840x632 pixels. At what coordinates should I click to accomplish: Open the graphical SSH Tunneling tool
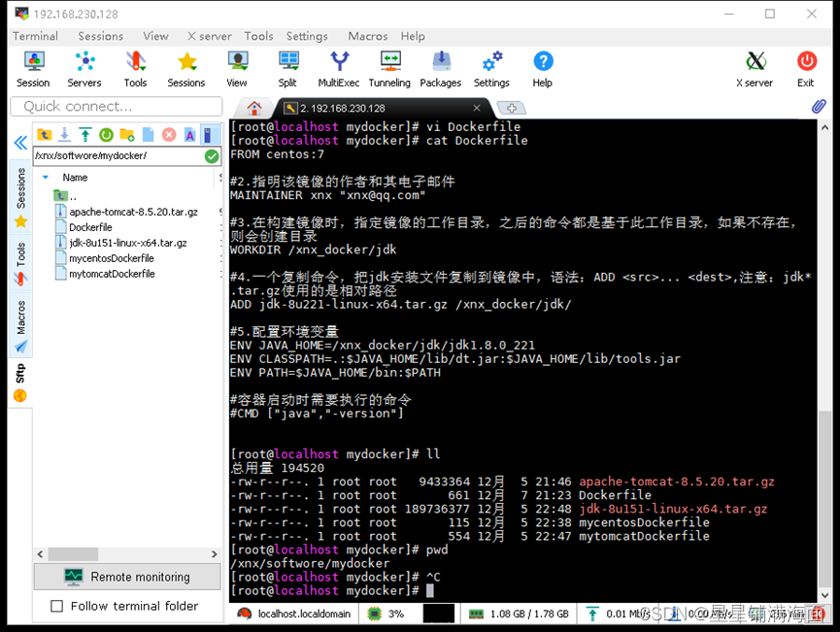[x=388, y=68]
